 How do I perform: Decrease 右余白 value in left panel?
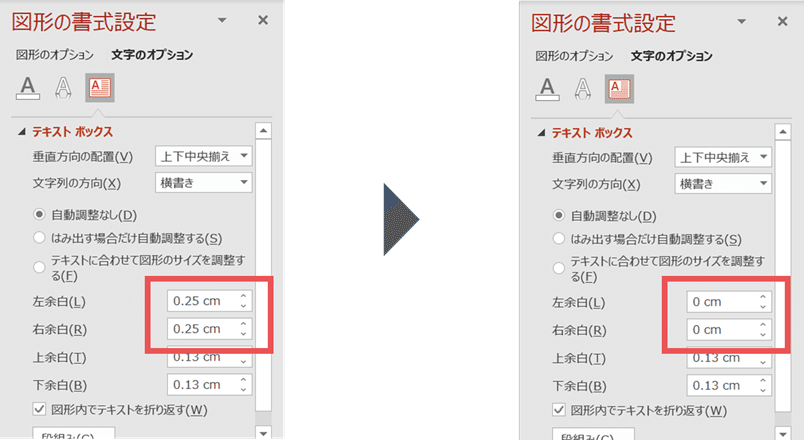tap(244, 334)
